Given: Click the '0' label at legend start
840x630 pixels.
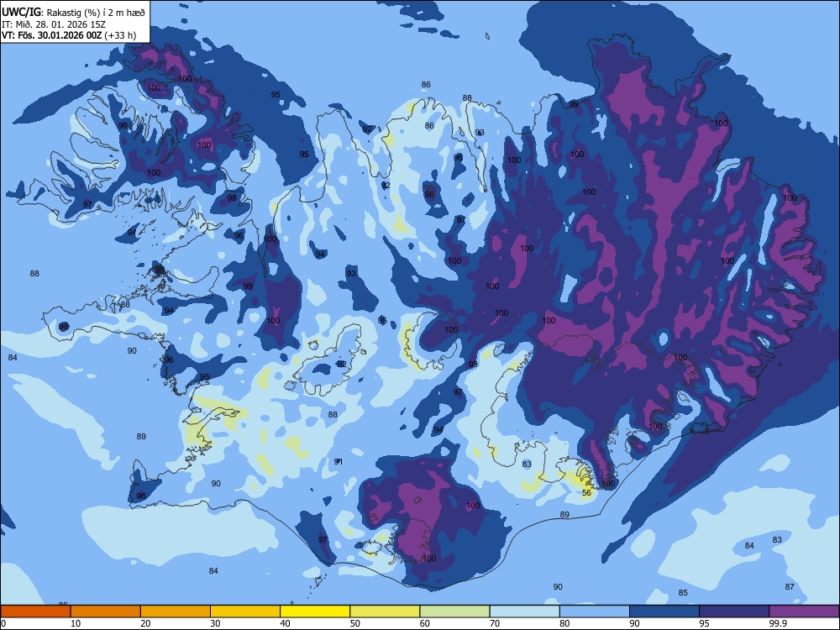Looking at the screenshot, I should coord(3,623).
